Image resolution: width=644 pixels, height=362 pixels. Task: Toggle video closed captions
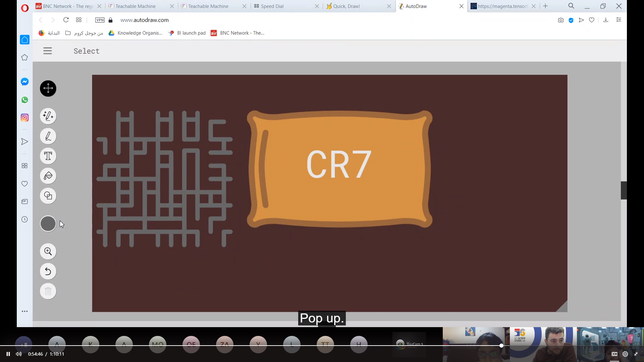[614, 354]
